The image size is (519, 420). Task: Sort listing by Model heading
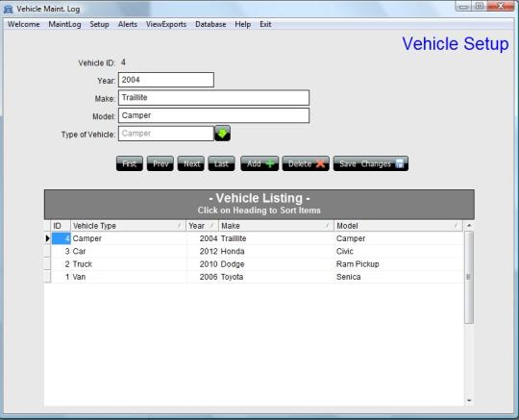coord(398,226)
